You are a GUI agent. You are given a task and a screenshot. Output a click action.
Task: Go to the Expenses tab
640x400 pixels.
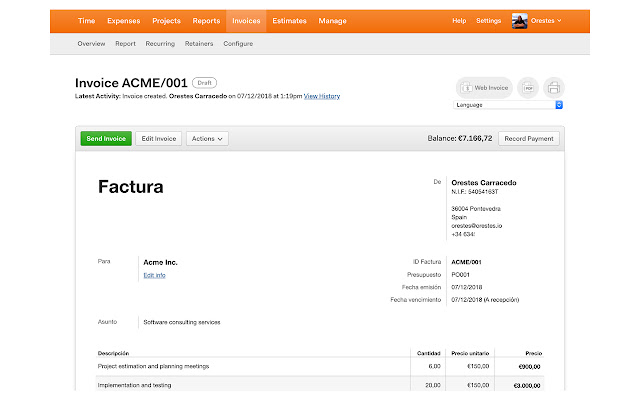[x=124, y=20]
